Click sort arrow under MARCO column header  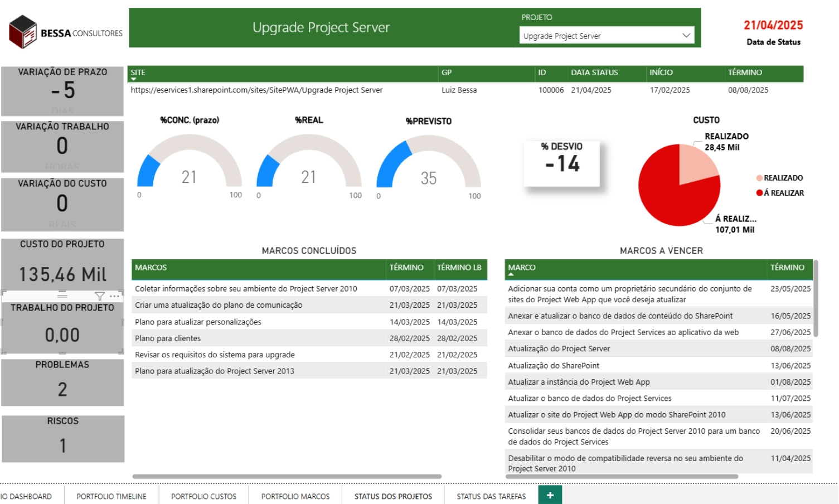[x=511, y=274]
